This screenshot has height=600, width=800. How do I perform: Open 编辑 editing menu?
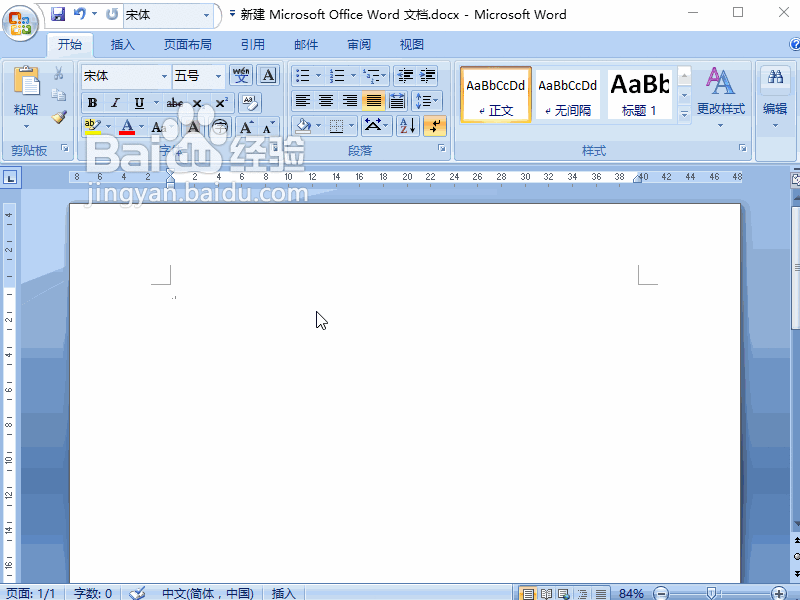(x=775, y=97)
